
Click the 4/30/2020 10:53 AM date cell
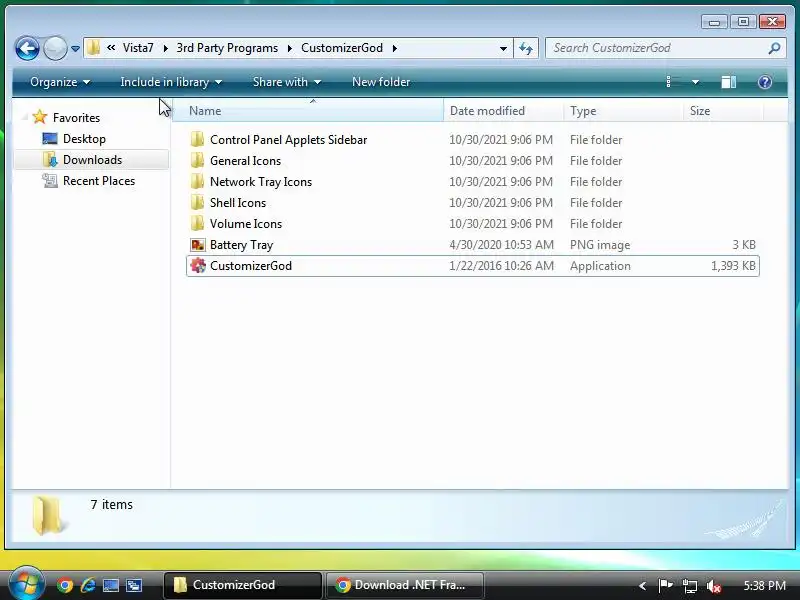(x=502, y=245)
